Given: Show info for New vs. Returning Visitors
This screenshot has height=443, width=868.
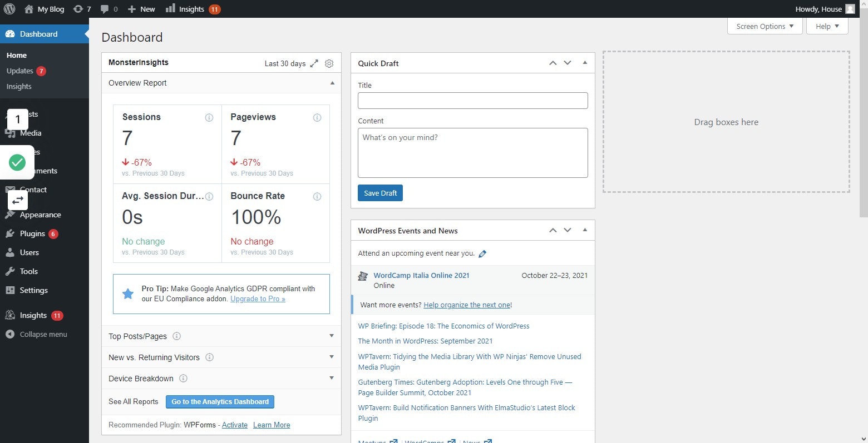Looking at the screenshot, I should tap(210, 357).
